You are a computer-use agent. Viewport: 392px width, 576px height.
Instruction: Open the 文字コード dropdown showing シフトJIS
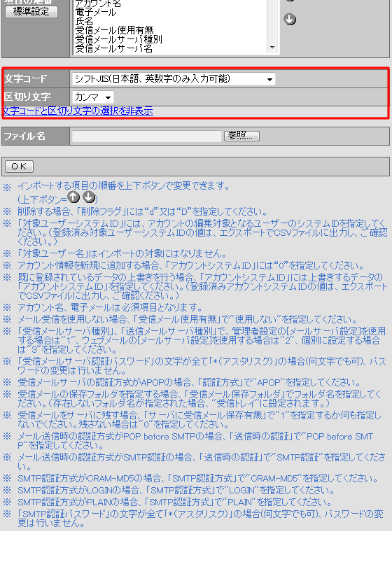[x=174, y=78]
